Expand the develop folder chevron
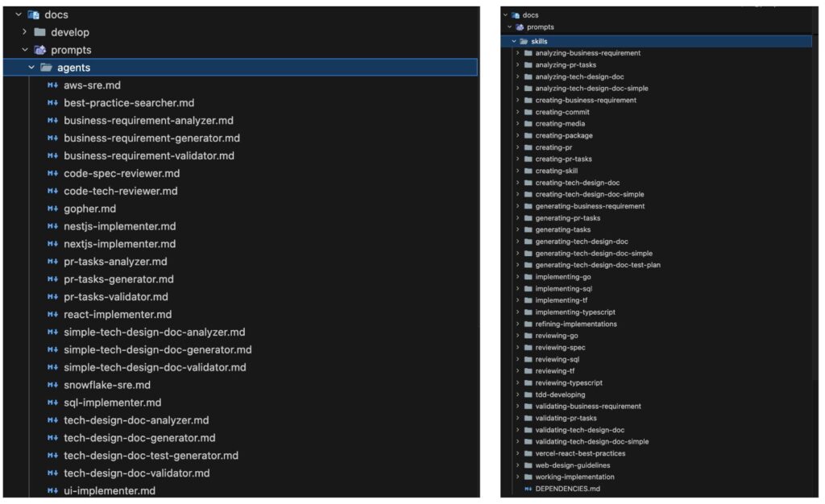Screen dimensions: 825x504 25,32
